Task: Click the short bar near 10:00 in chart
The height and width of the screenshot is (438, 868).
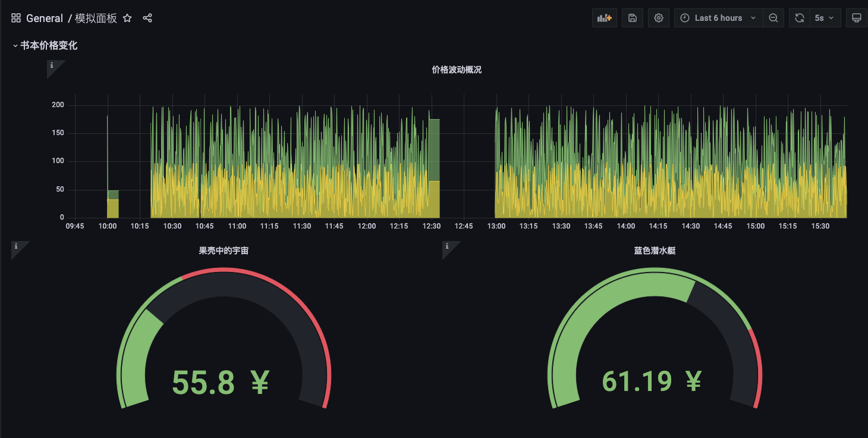Action: [113, 204]
